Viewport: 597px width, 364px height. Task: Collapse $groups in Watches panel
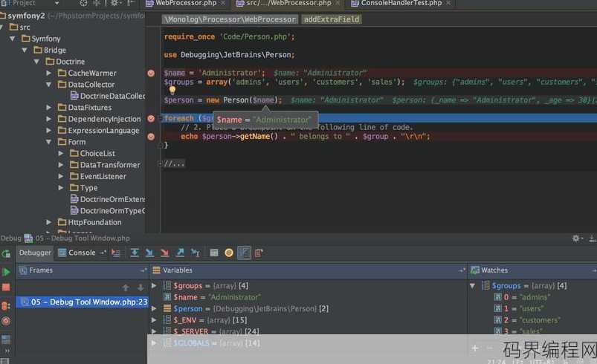point(473,286)
